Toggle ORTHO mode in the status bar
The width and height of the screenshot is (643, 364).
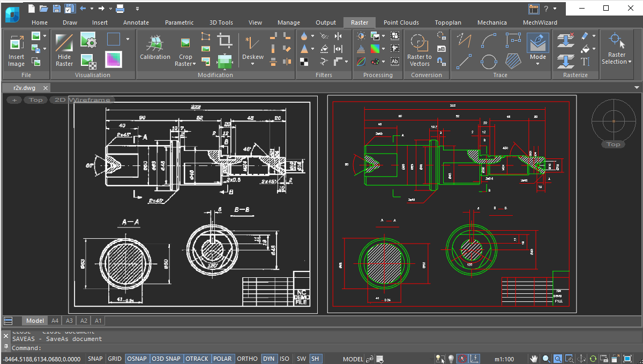tap(247, 359)
